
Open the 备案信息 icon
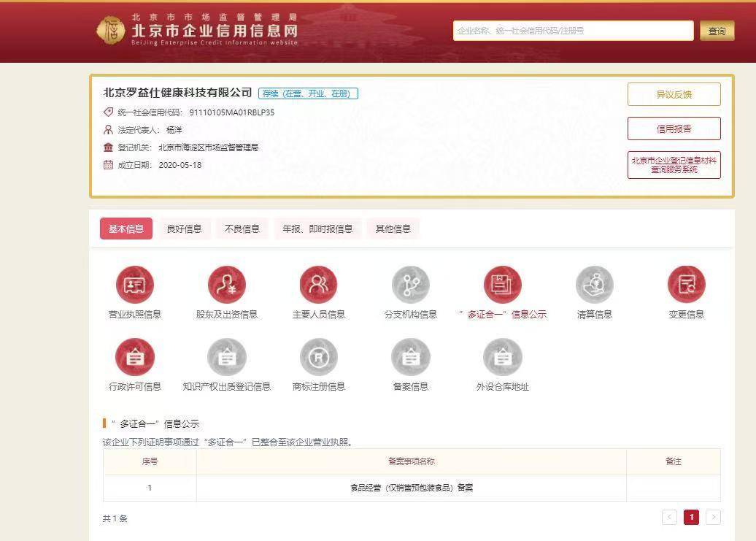pos(410,357)
